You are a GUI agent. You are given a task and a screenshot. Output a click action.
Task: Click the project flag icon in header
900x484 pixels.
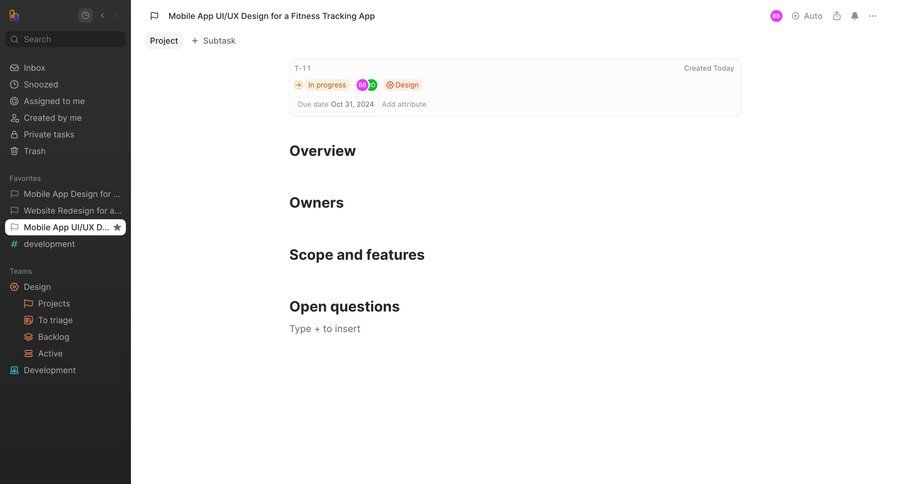pos(154,16)
